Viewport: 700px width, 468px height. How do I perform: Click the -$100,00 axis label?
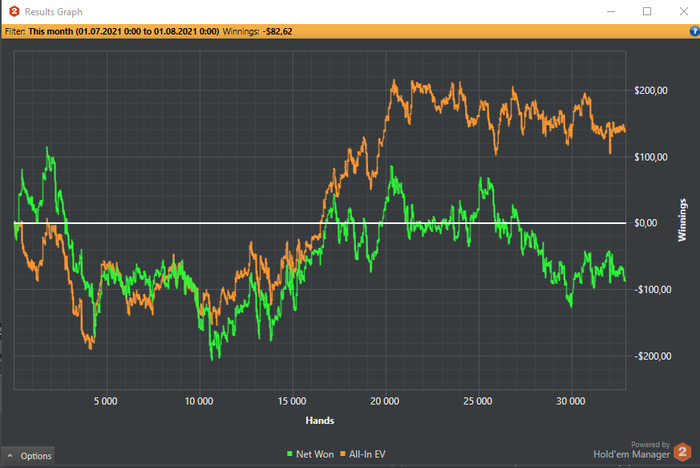pos(653,290)
